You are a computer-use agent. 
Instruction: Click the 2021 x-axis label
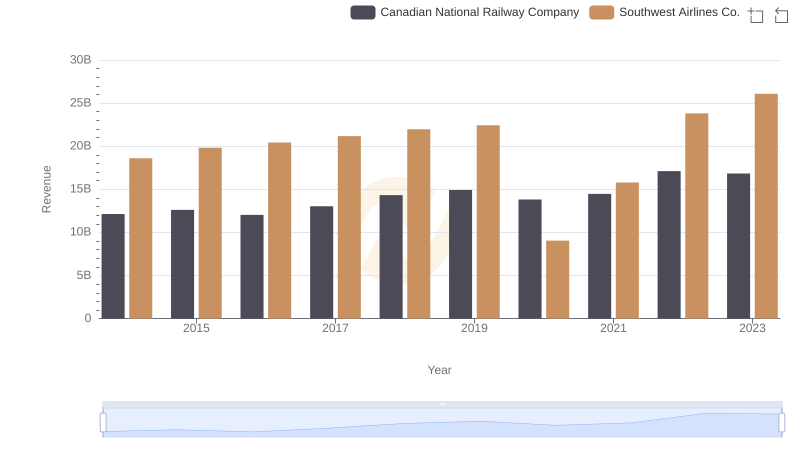click(613, 328)
